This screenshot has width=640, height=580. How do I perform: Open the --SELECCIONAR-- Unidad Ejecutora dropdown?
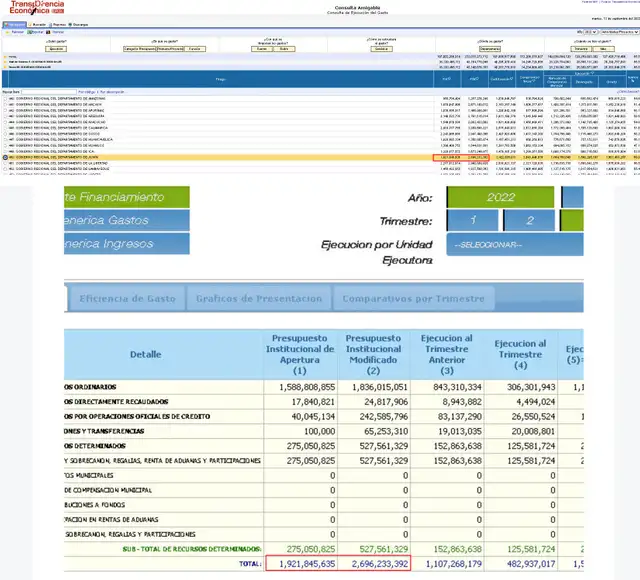click(515, 244)
